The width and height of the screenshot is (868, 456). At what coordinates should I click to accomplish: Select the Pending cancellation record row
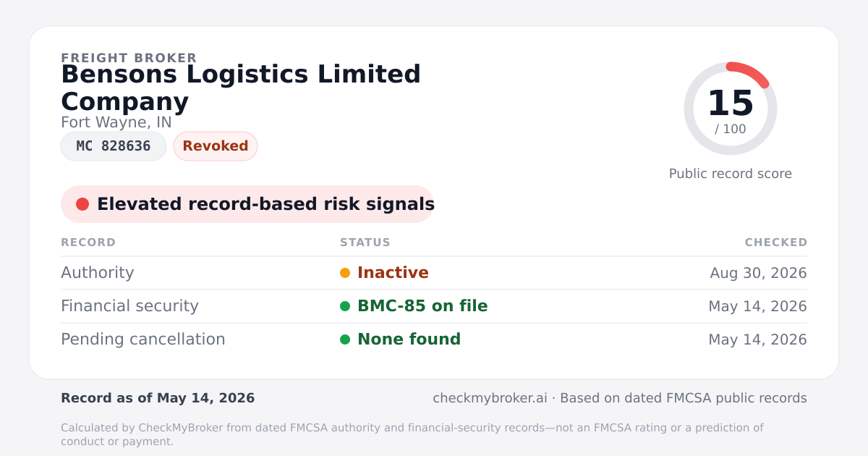coord(434,339)
